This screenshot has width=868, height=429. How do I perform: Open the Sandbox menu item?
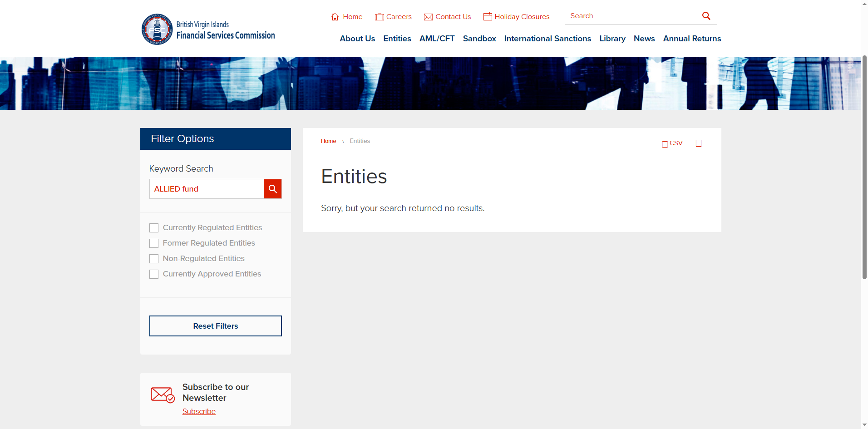click(x=479, y=39)
